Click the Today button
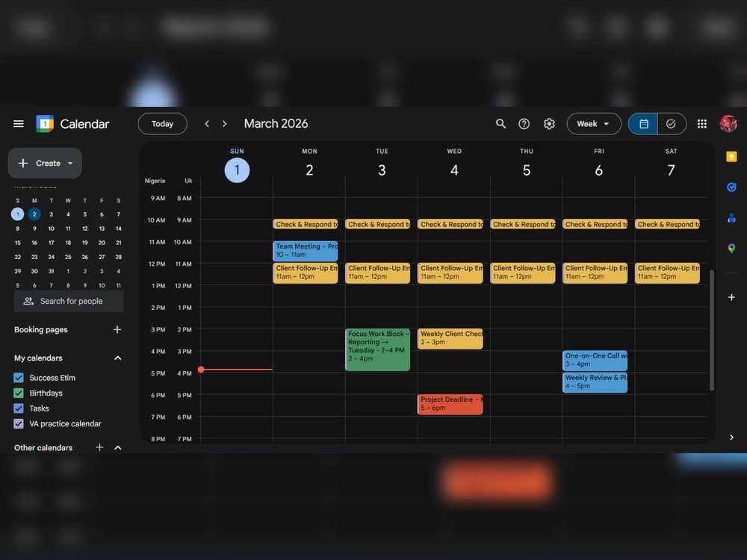The image size is (747, 560). pyautogui.click(x=162, y=124)
